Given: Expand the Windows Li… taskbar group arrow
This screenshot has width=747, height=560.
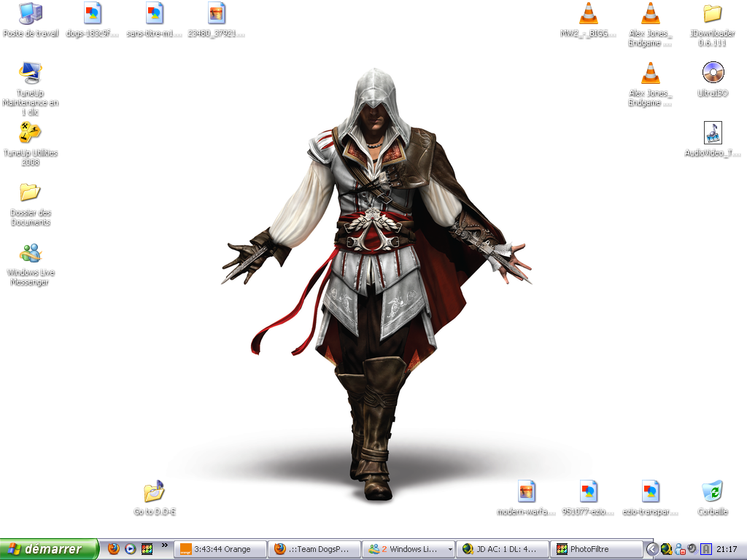Looking at the screenshot, I should click(x=449, y=549).
